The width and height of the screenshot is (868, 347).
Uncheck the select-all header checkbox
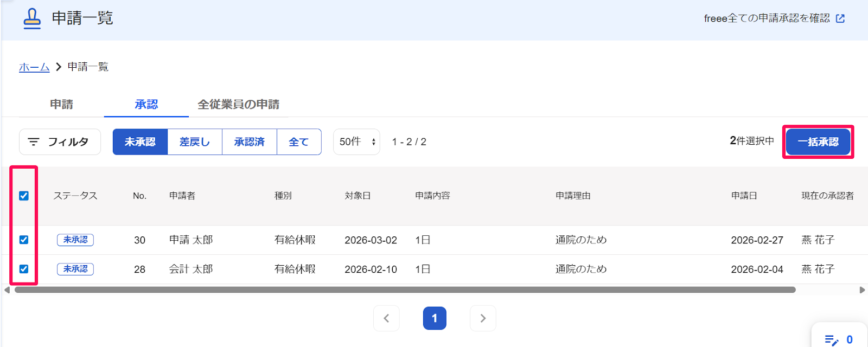(24, 196)
